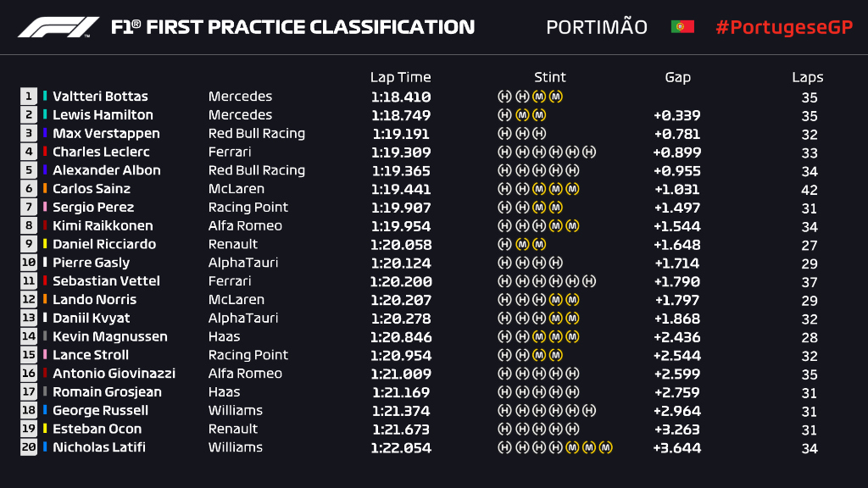Click the first hard tyre icon in Russell's stint
This screenshot has width=868, height=488.
click(x=504, y=411)
